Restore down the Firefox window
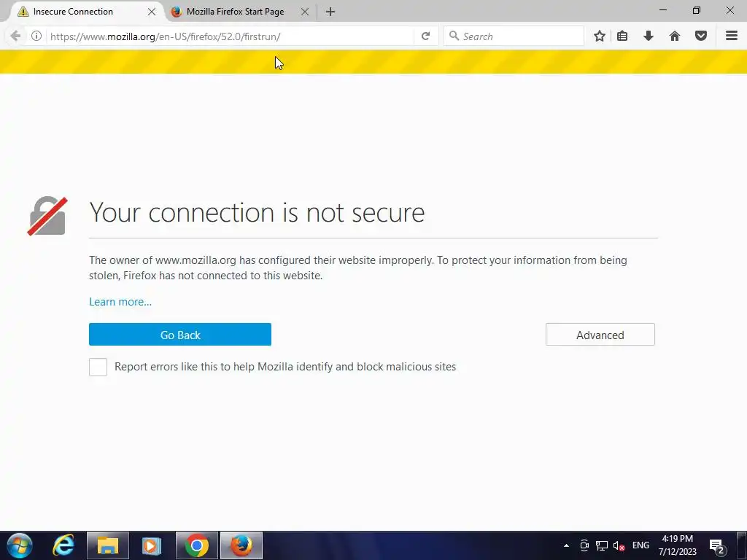The image size is (747, 560). click(x=697, y=10)
